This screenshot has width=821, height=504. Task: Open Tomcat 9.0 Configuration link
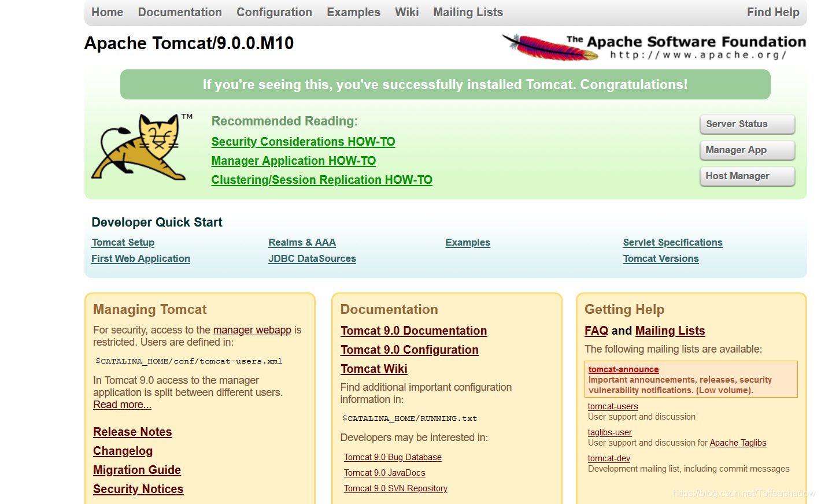coord(409,350)
